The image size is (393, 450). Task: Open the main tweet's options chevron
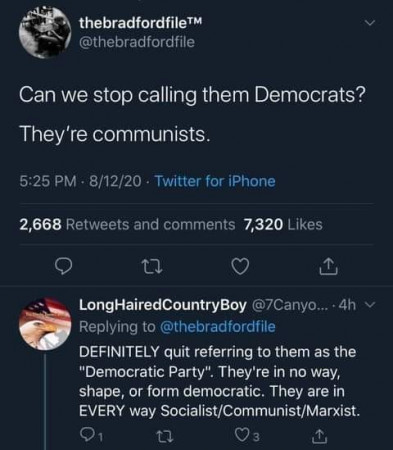tap(370, 23)
